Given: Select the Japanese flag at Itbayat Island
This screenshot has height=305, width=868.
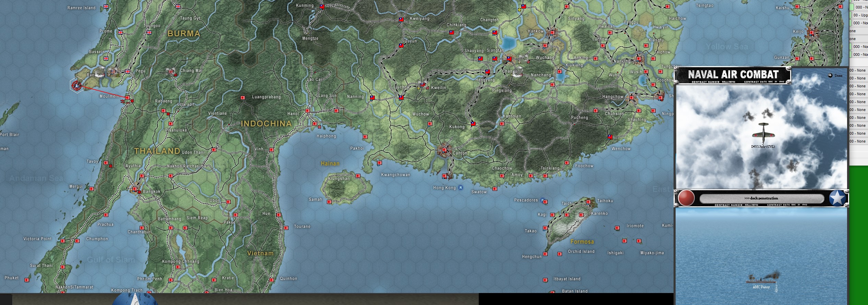Looking at the screenshot, I should [545, 280].
